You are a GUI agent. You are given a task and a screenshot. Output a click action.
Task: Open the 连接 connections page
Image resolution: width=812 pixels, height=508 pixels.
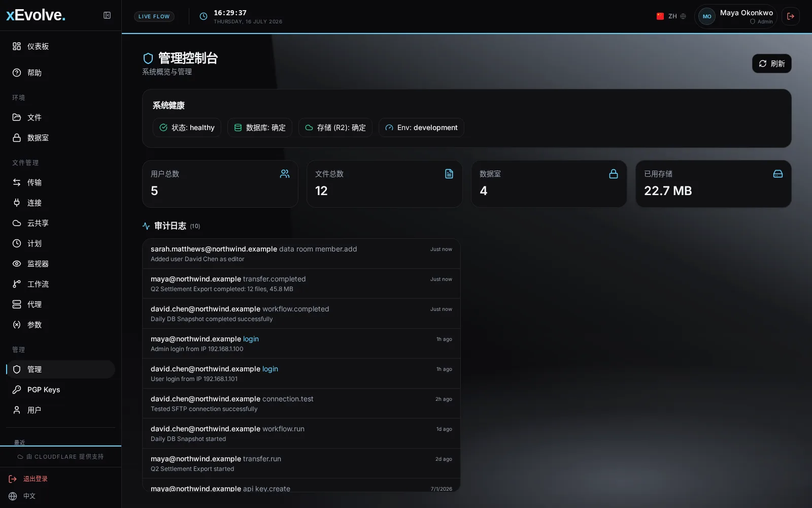pyautogui.click(x=61, y=203)
